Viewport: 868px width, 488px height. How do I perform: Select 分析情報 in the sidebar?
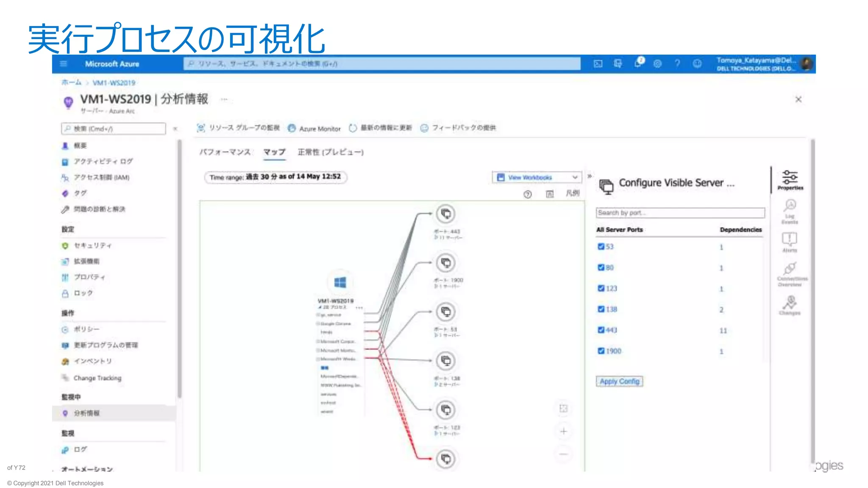coord(114,413)
